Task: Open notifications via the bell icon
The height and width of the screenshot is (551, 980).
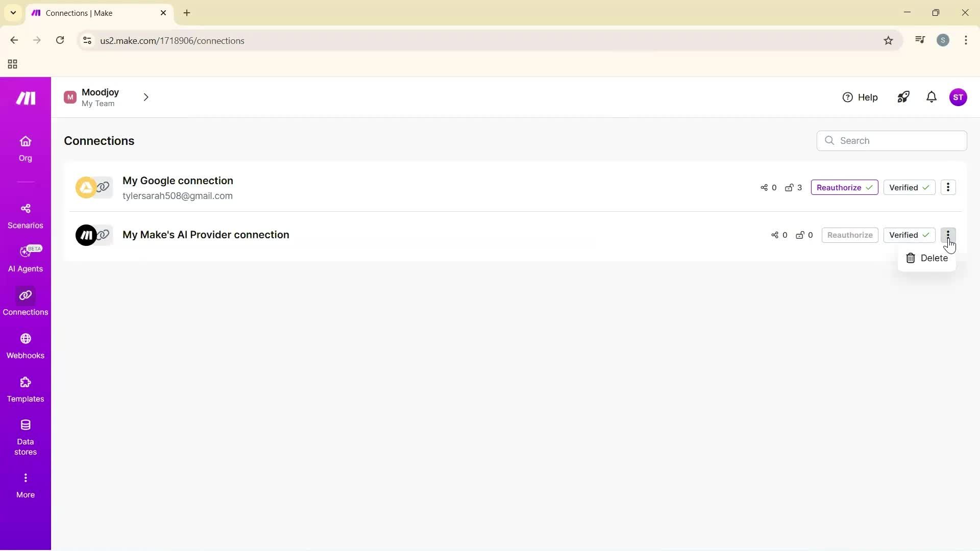Action: 932,97
